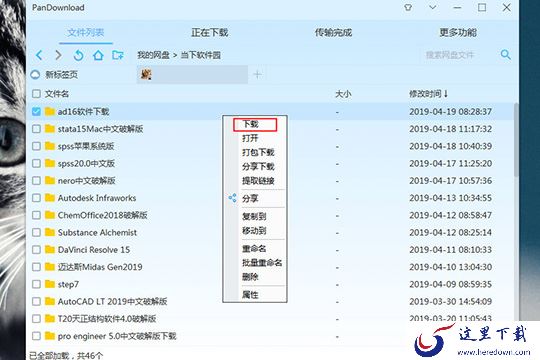Click the cloud icon beside 新标签页
The height and width of the screenshot is (360, 540).
click(x=35, y=75)
